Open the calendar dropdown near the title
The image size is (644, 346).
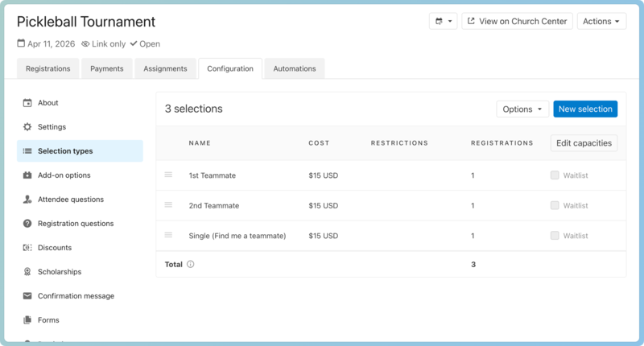(x=443, y=22)
